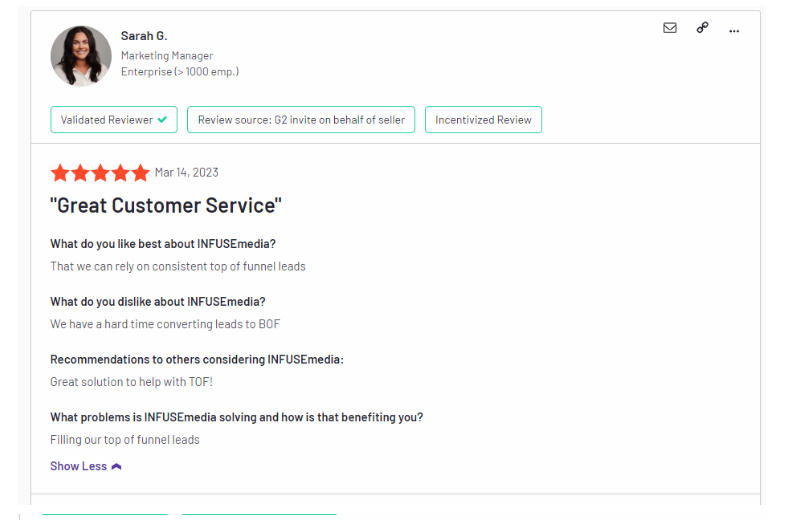Click the Incentivized Review badge
The width and height of the screenshot is (786, 520).
[483, 120]
